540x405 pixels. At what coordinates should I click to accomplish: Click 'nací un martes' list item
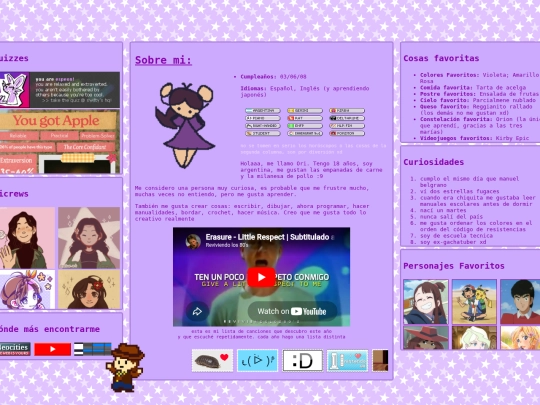443,210
